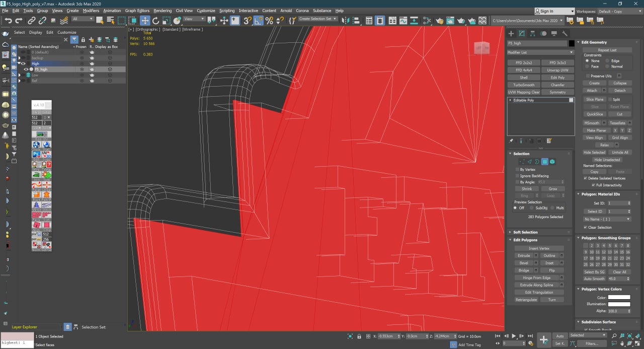
Task: Click the ViewCube in viewport
Action: coord(482,48)
